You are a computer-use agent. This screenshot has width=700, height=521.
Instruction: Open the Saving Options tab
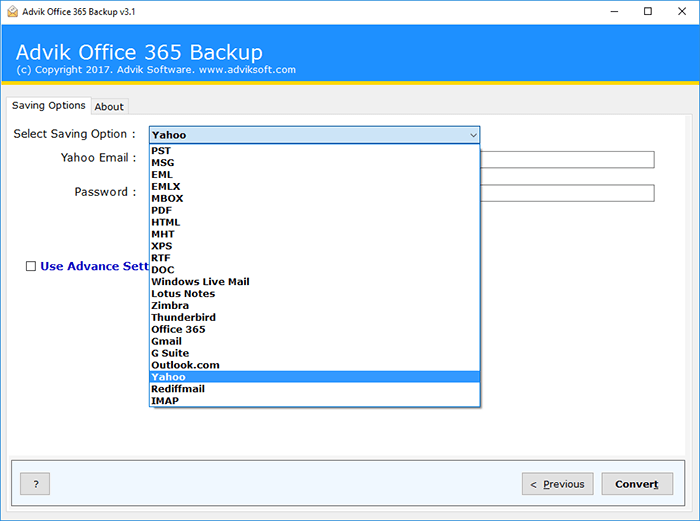pyautogui.click(x=49, y=105)
